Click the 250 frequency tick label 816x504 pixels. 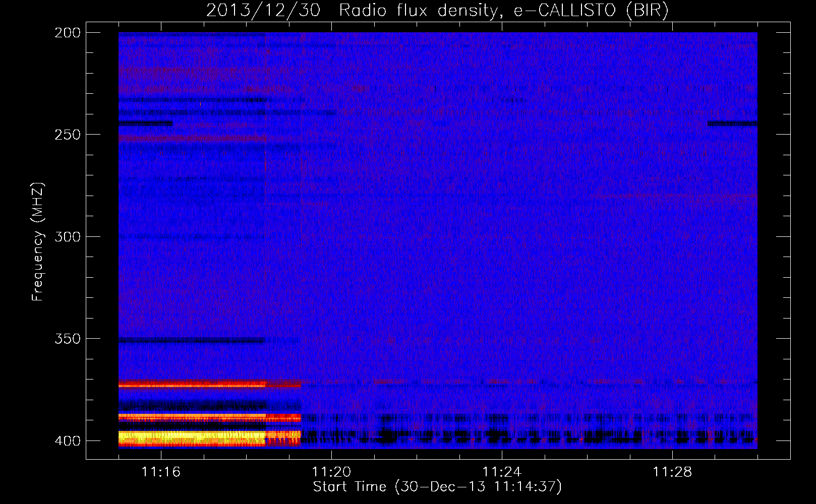68,135
